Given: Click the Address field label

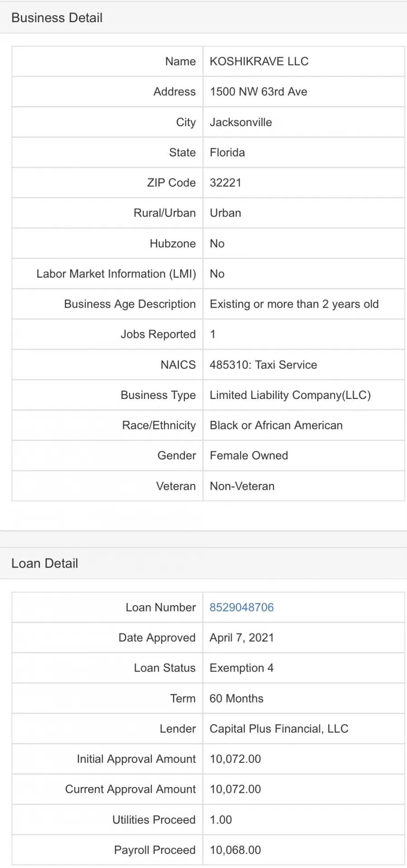Looking at the screenshot, I should 175,91.
